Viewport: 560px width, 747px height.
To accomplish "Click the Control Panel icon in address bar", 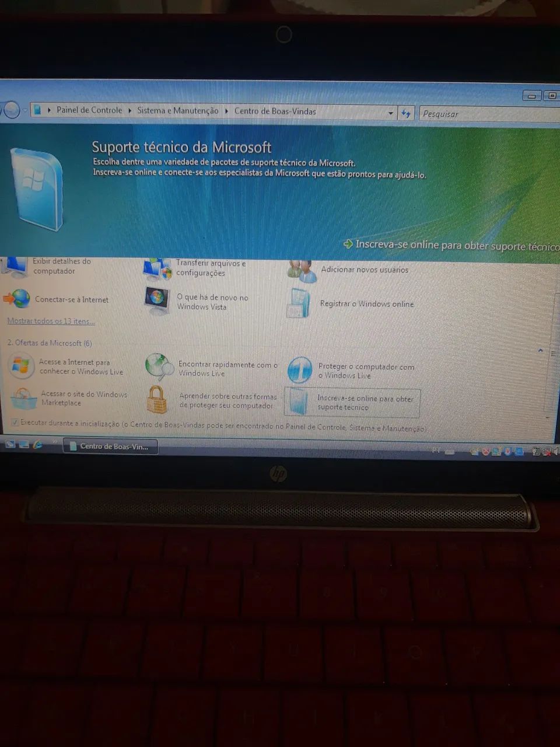I will [37, 110].
